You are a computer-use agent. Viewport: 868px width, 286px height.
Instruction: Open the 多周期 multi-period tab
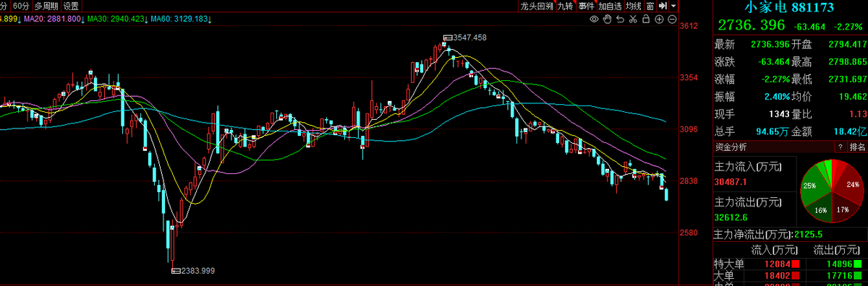(46, 6)
